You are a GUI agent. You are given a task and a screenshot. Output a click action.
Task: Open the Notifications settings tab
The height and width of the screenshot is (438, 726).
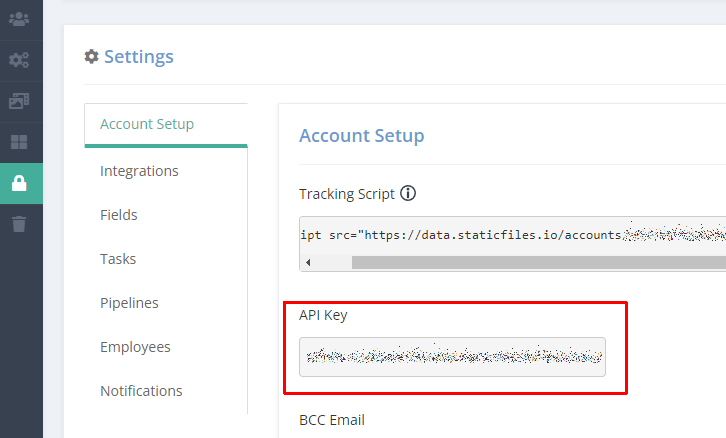click(x=141, y=391)
